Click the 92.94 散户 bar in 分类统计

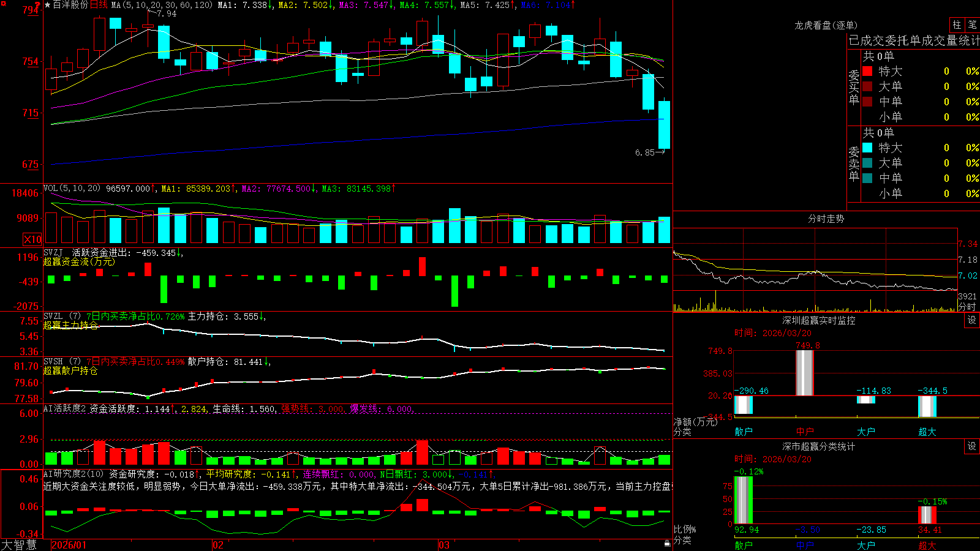click(744, 500)
